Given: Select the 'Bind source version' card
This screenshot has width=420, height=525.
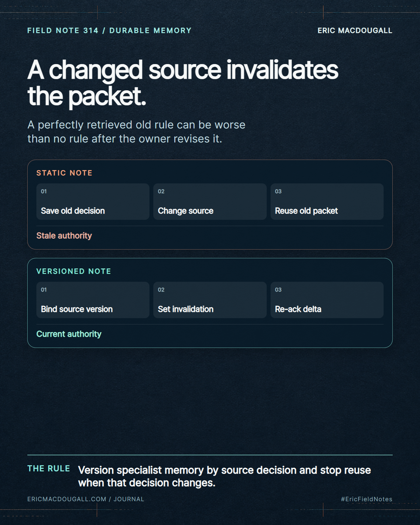Looking at the screenshot, I should (x=93, y=300).
